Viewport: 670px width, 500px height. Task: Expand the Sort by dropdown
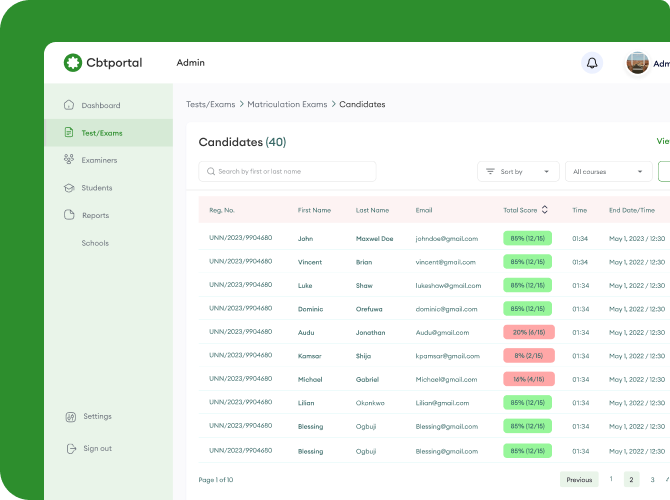(x=518, y=172)
